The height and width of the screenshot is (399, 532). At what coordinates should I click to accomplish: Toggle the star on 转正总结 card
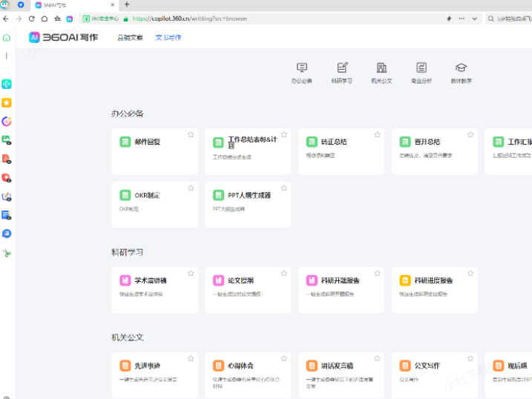pyautogui.click(x=377, y=135)
